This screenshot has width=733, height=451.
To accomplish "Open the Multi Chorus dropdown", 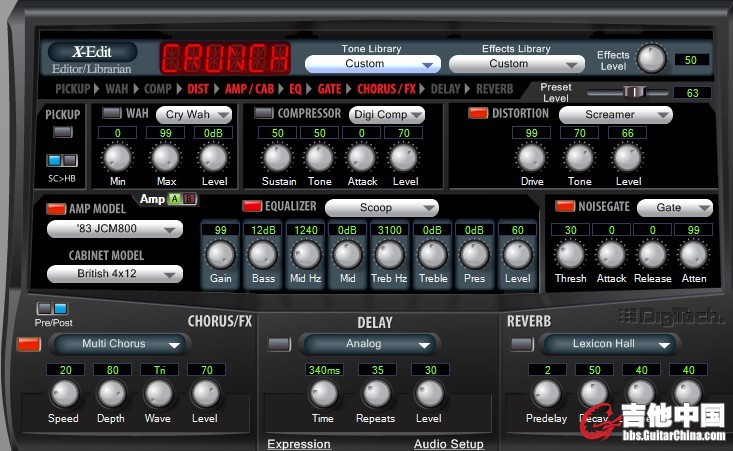I will (x=120, y=344).
